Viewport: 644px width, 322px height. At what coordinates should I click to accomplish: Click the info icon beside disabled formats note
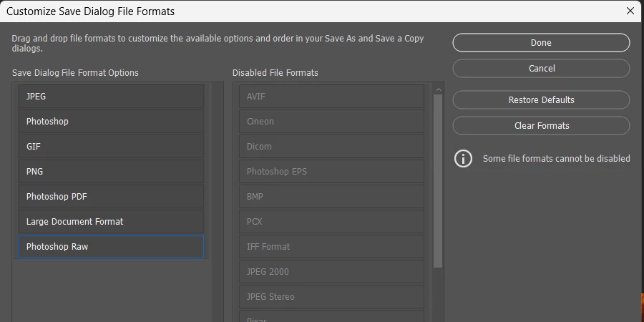click(x=463, y=159)
